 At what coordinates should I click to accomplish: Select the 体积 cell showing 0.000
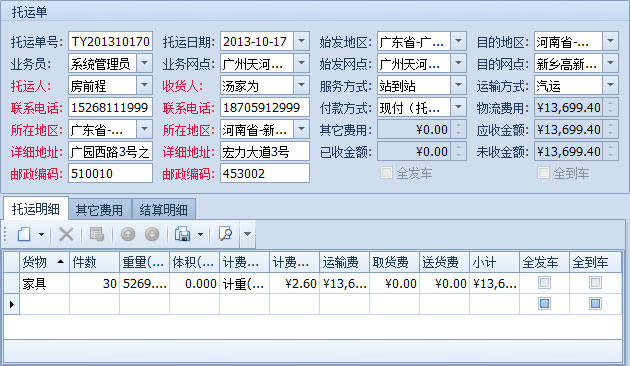click(x=194, y=284)
